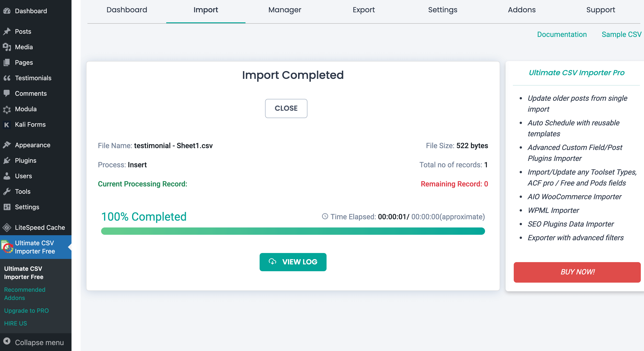The image size is (644, 351).
Task: Click the 100% Completed text
Action: [144, 216]
